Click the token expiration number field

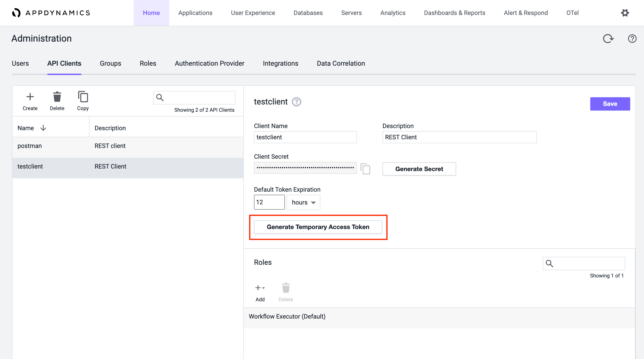pyautogui.click(x=269, y=202)
